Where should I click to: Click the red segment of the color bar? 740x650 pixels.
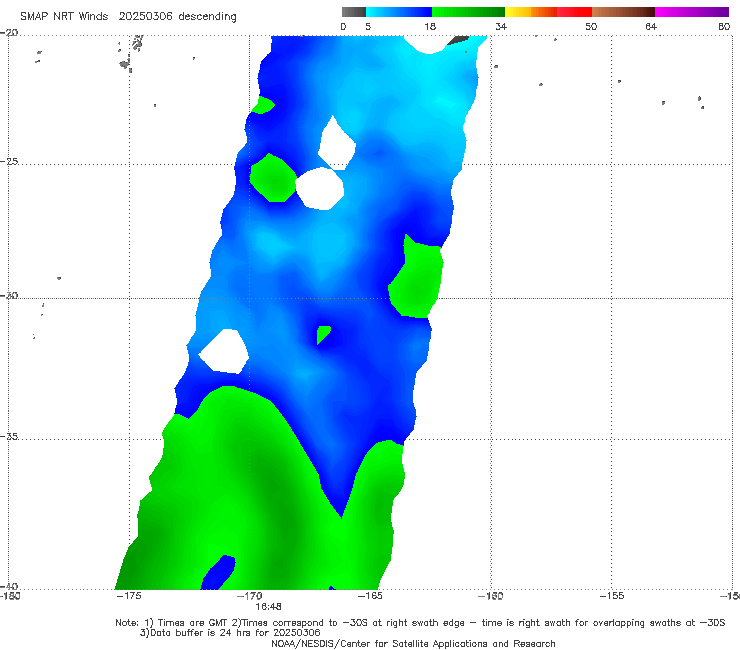574,12
